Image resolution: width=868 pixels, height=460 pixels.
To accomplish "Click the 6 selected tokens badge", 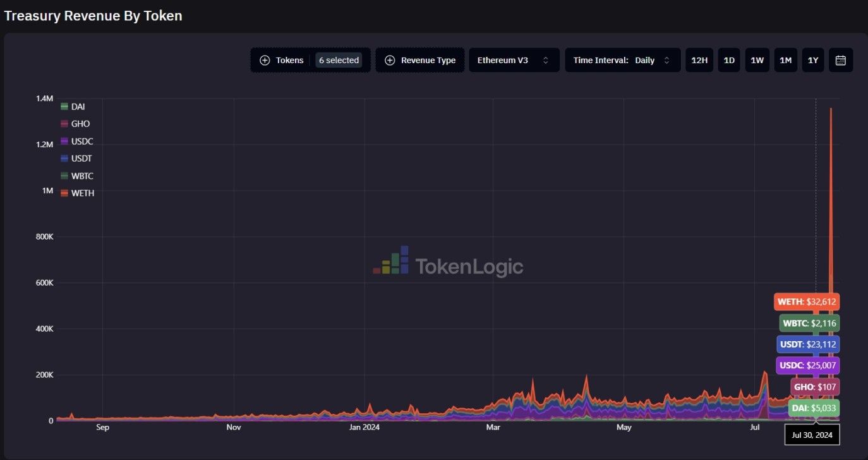I will tap(339, 60).
